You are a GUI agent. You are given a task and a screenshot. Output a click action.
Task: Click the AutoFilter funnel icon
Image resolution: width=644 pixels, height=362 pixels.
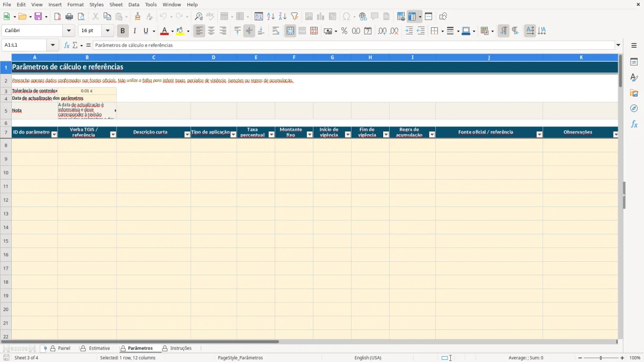point(295,17)
